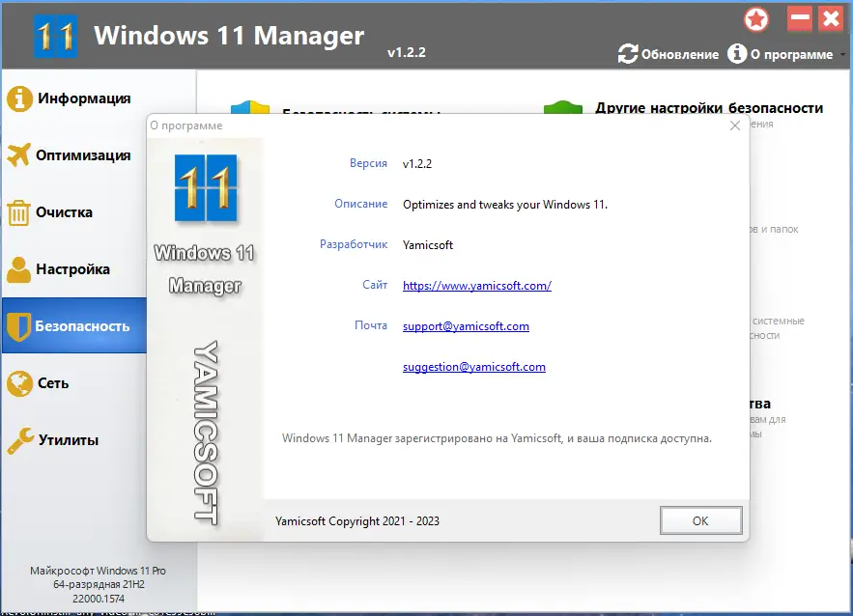Click the blue-yellow system security shield icon
Screen dimensions: 853x616
point(250,107)
